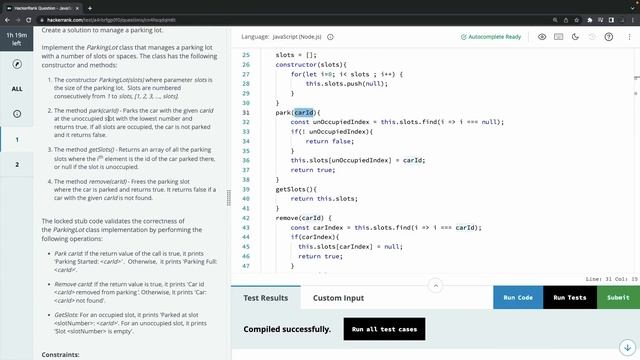Open editor help question mark icon
The image size is (640, 360).
[609, 37]
